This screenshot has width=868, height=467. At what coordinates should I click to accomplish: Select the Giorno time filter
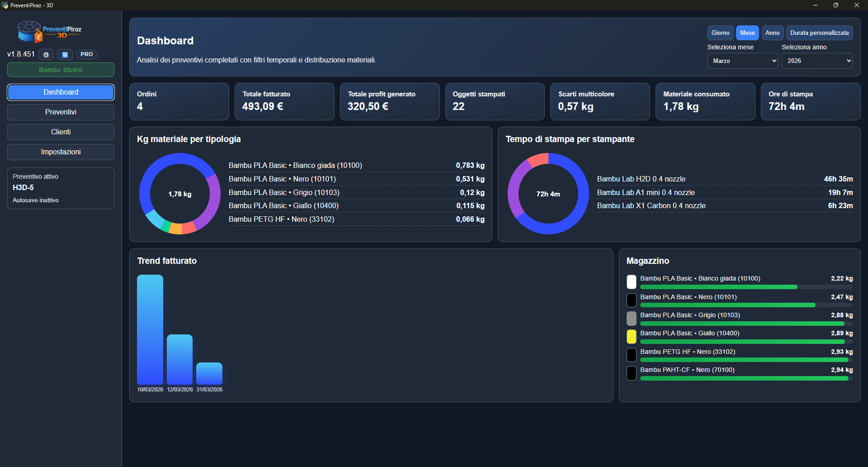coord(720,33)
